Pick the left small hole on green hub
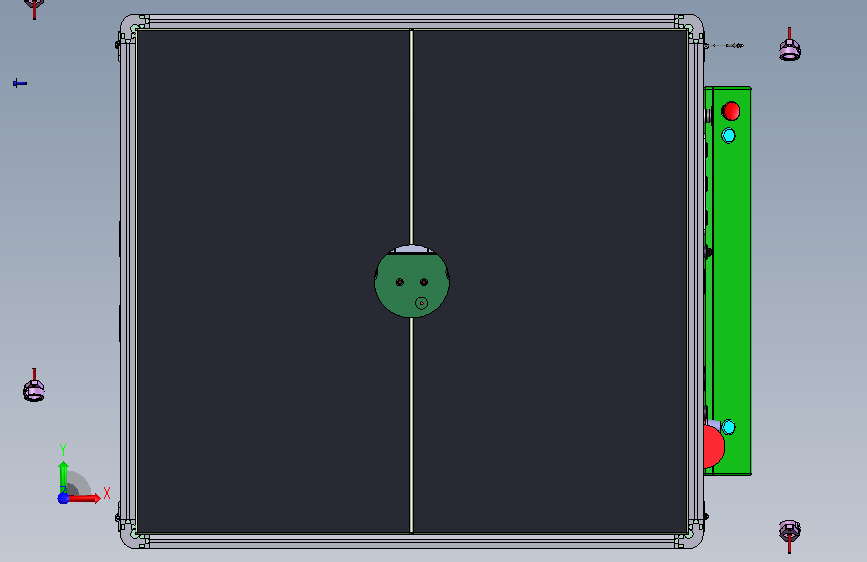Image resolution: width=867 pixels, height=562 pixels. [400, 282]
